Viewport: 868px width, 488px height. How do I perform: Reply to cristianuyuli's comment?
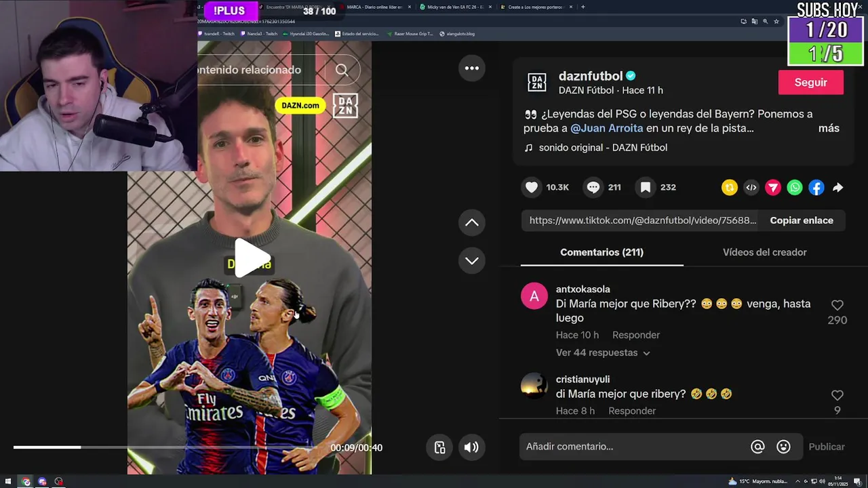point(632,411)
